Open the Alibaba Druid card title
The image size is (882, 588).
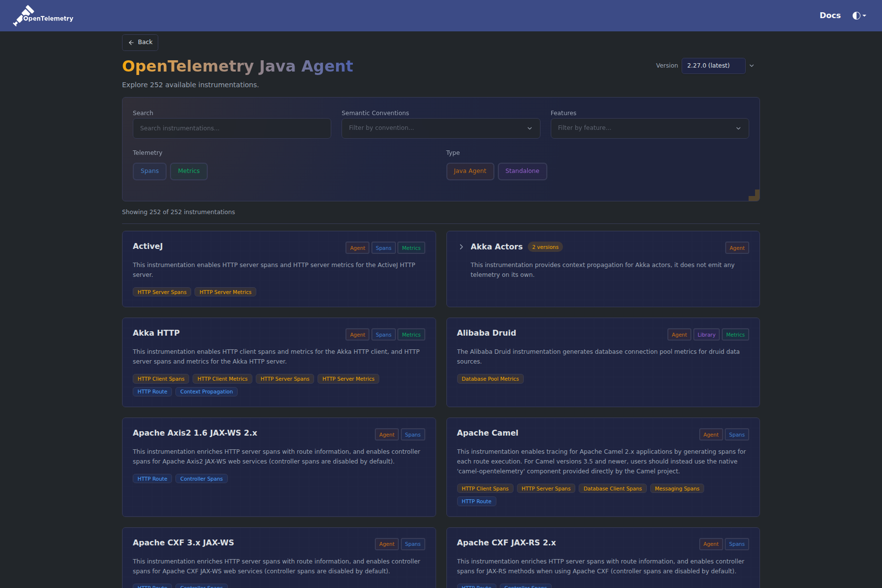487,333
